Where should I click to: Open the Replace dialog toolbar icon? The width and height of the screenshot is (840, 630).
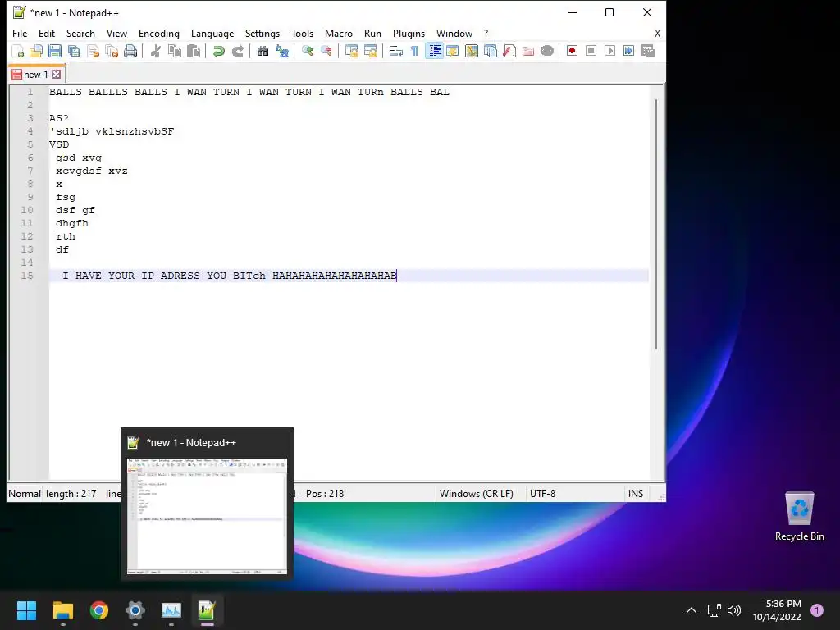[x=282, y=52]
